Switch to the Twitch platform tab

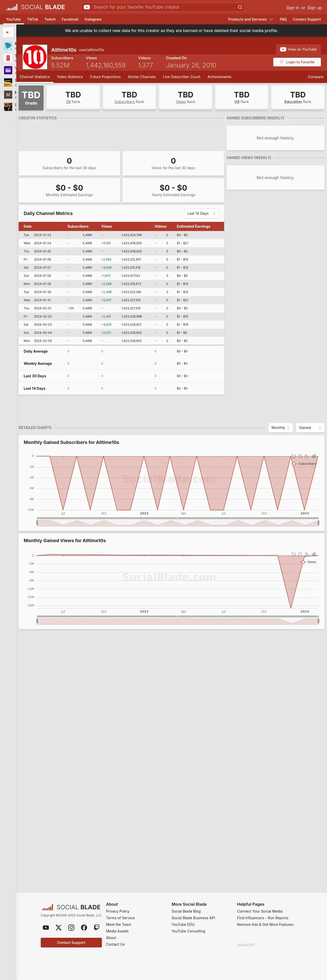[50, 19]
